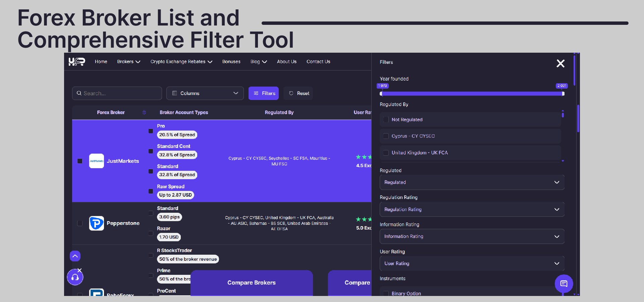Enable the Cyprus - CY CYSEC filter
This screenshot has width=644, height=302.
click(x=386, y=136)
